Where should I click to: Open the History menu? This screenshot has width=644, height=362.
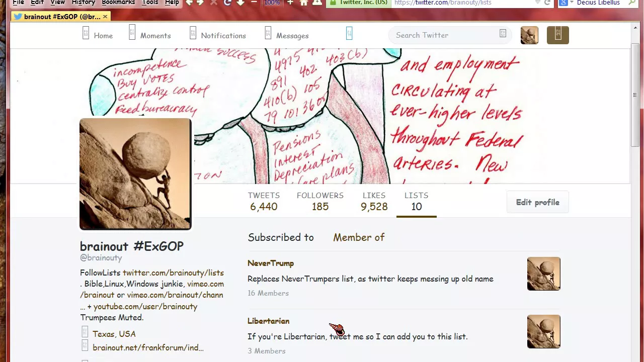pos(83,3)
